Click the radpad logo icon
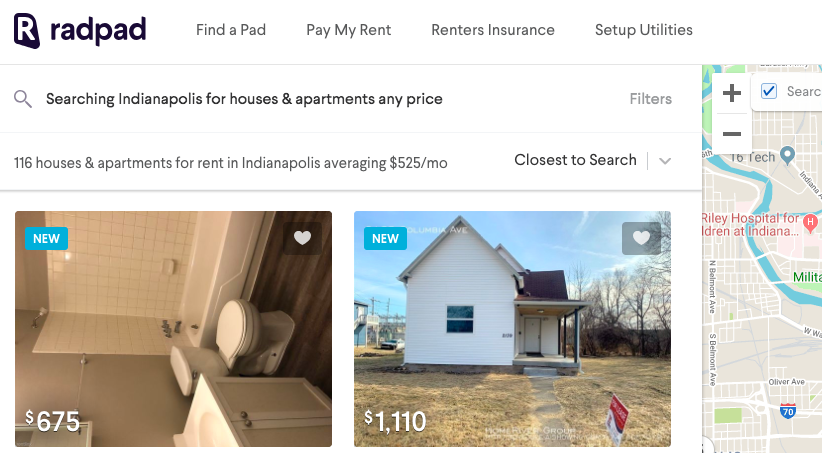 pyautogui.click(x=27, y=30)
